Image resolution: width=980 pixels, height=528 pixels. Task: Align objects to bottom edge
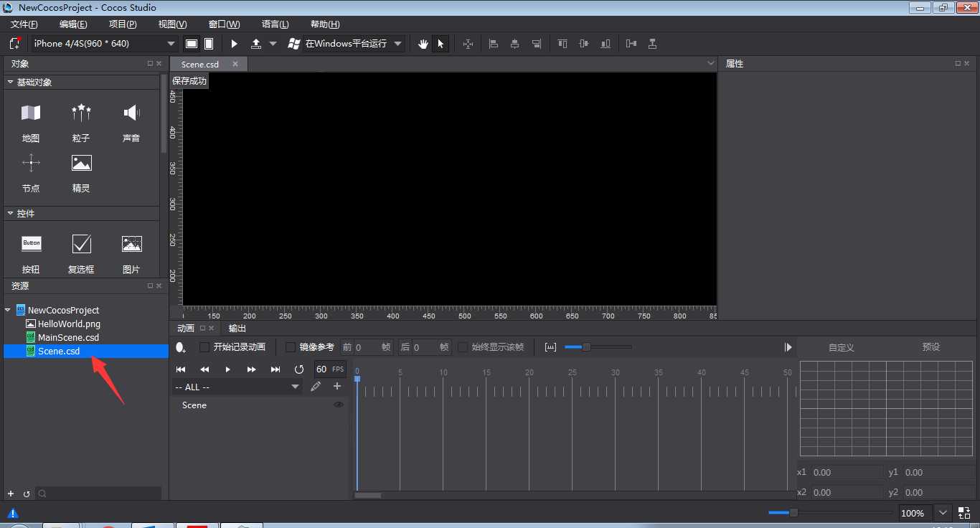[x=606, y=44]
